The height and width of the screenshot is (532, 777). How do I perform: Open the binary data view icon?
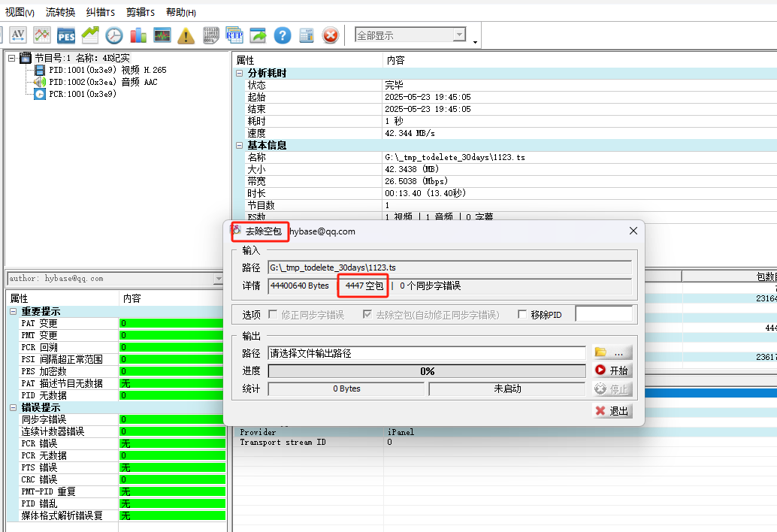pyautogui.click(x=210, y=35)
